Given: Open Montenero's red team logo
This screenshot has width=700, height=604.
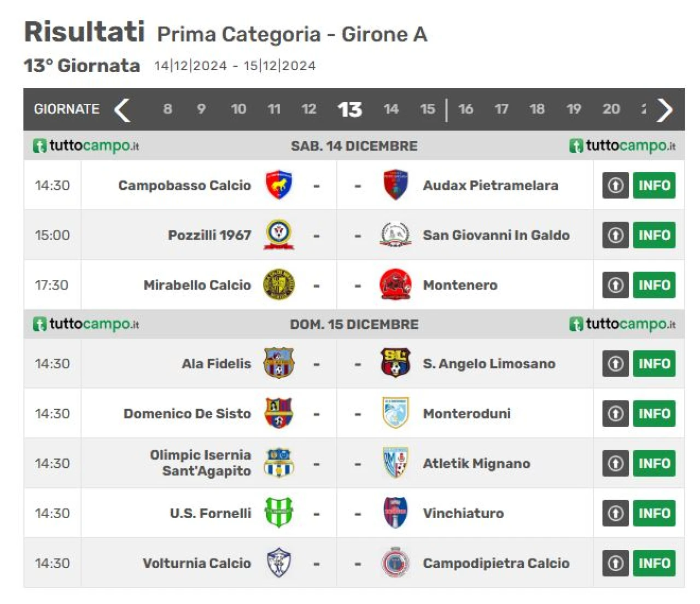Looking at the screenshot, I should 395,284.
